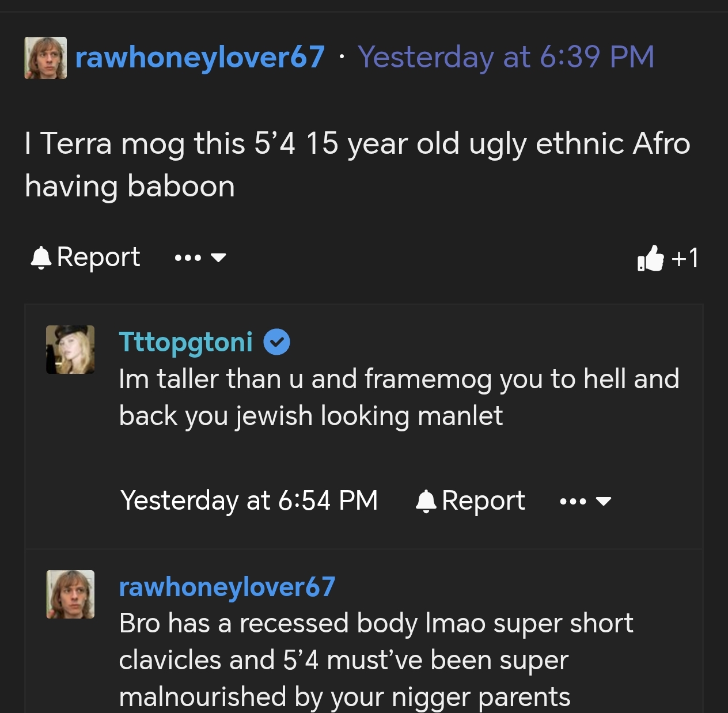
Task: Click the message text of Tttopgtoni's reply
Action: 399,397
